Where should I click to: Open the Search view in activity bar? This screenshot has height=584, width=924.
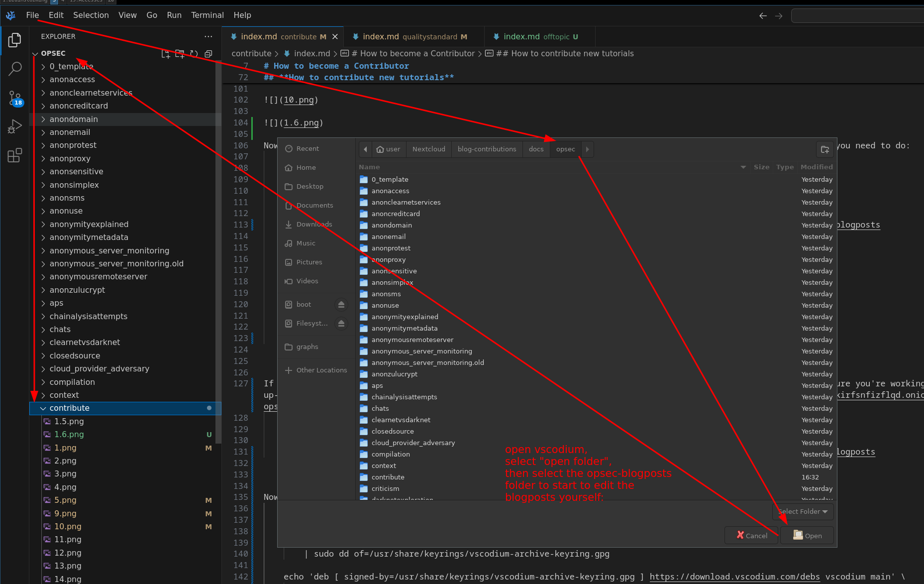tap(14, 69)
